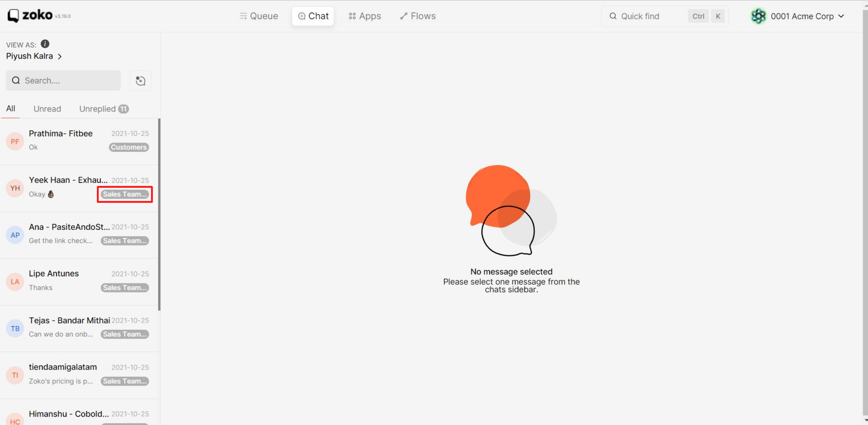Click the Ctrl shortcut key hint
Screen dimensions: 868x425
coord(698,16)
